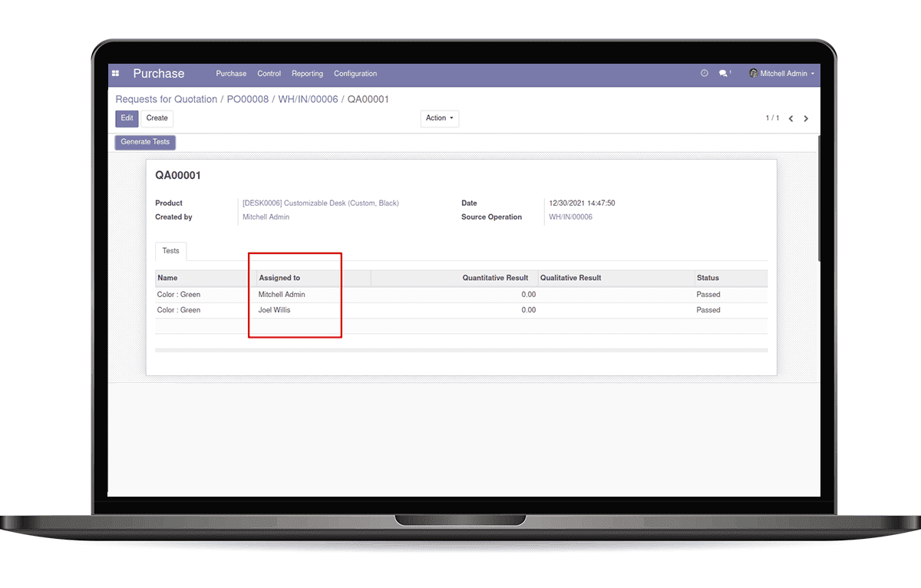Click the Edit button
This screenshot has width=921, height=588.
pyautogui.click(x=127, y=118)
